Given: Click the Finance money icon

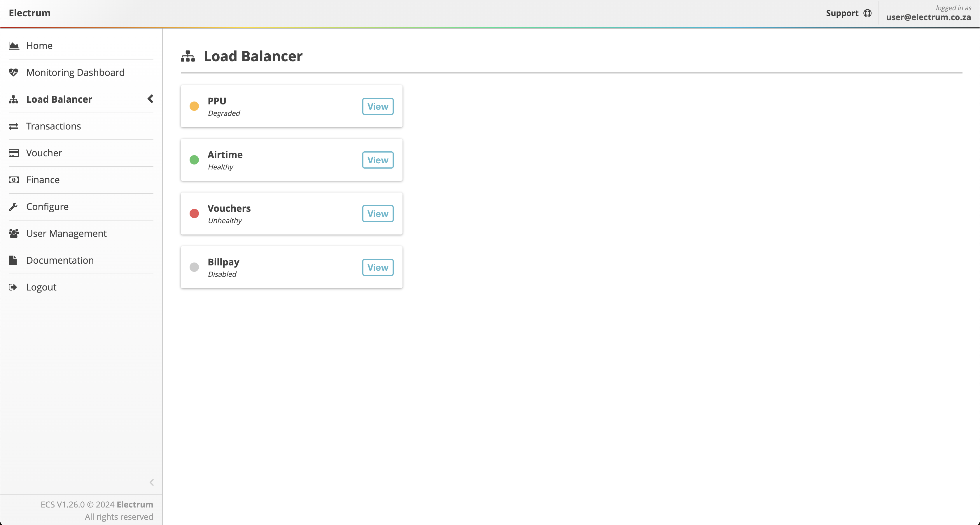Looking at the screenshot, I should pos(14,180).
